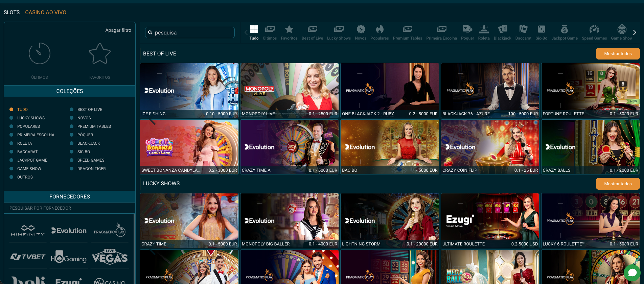This screenshot has height=284, width=644.
Task: Open Monopoly Live game thumbnail
Action: click(290, 90)
